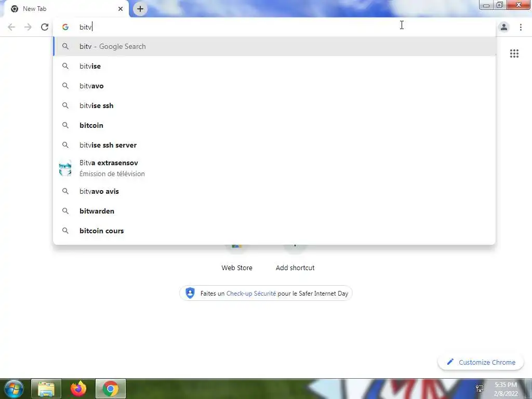This screenshot has height=399, width=532.
Task: Close the New Tab tab
Action: (121, 9)
